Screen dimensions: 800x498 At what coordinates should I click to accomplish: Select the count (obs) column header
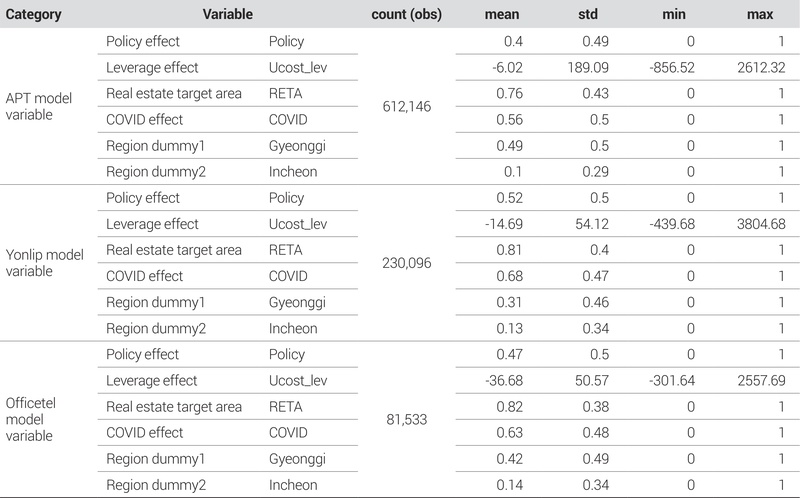(407, 16)
